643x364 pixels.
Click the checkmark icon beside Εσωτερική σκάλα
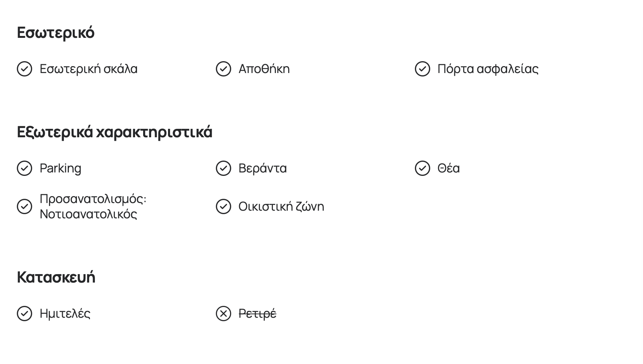(24, 69)
